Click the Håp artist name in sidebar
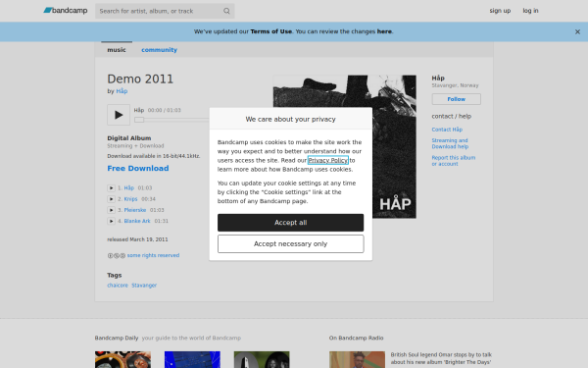 pyautogui.click(x=438, y=79)
